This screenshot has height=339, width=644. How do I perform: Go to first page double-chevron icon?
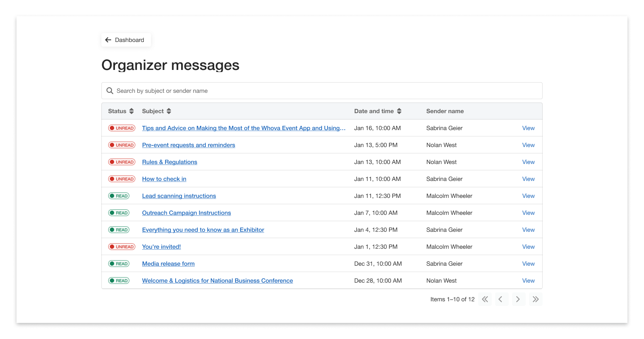(485, 299)
